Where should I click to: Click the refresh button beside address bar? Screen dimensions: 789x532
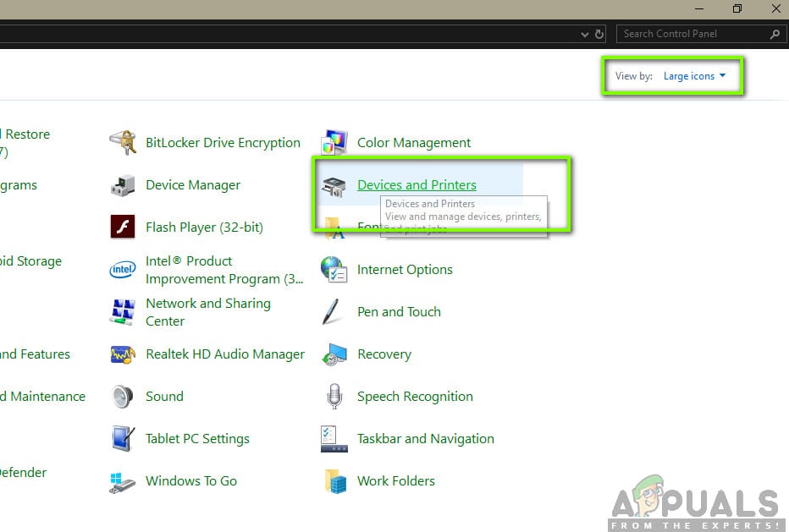(600, 35)
